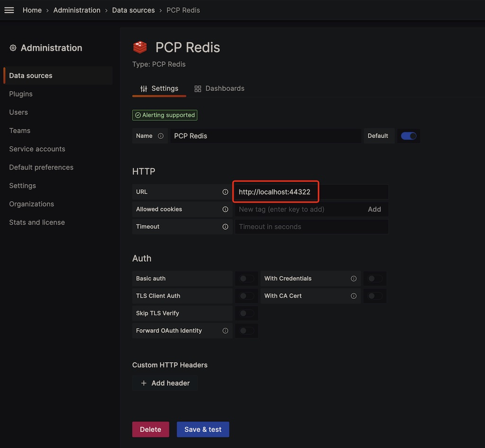
Task: Enable the Basic auth toggle
Action: tap(246, 278)
